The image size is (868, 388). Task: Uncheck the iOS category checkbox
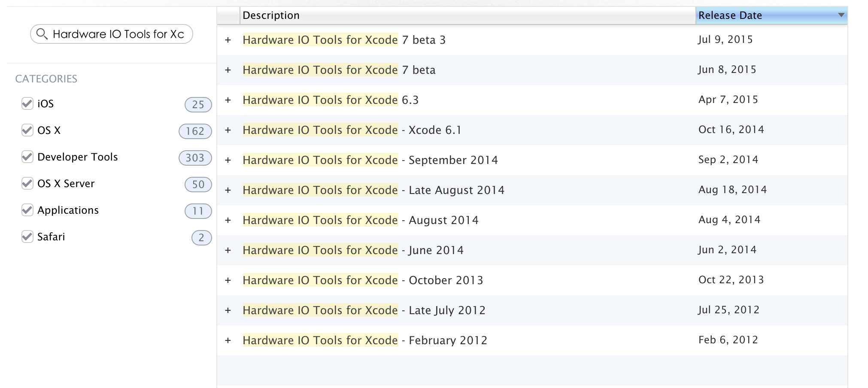(x=27, y=103)
